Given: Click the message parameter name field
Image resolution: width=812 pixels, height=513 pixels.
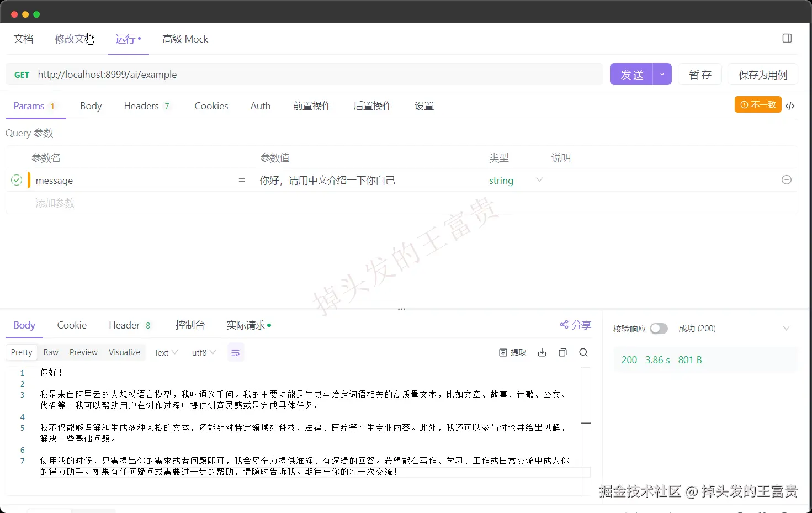Looking at the screenshot, I should pyautogui.click(x=132, y=180).
